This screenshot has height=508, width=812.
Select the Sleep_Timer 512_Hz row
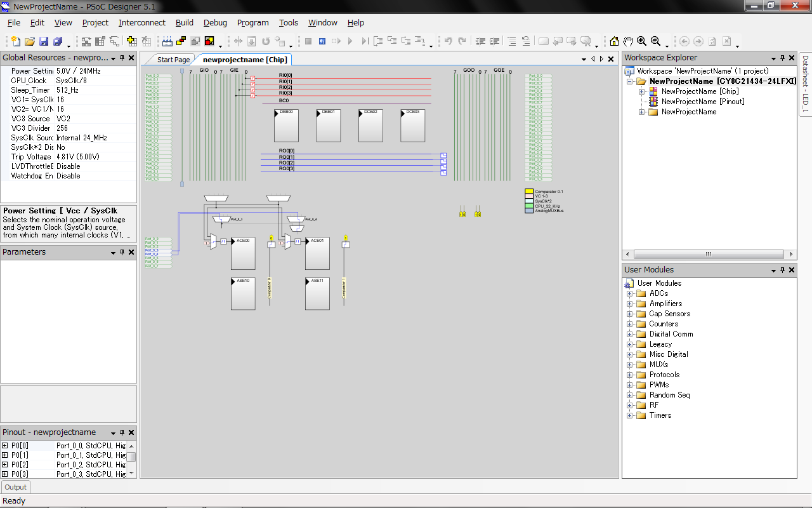tap(69, 90)
